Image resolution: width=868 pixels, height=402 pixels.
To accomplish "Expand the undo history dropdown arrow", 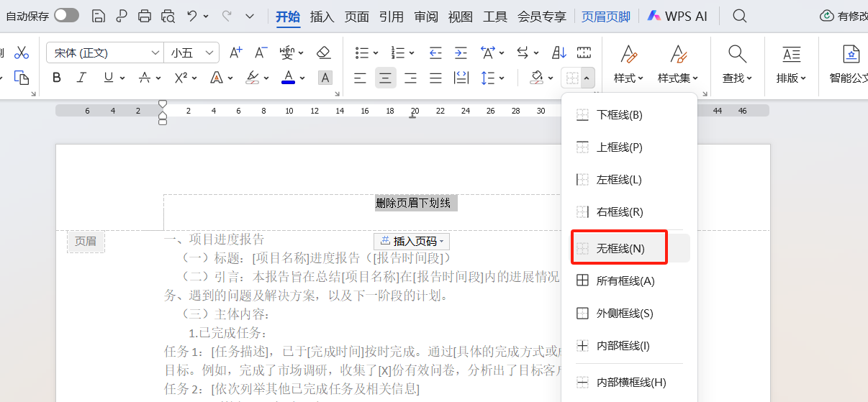I will (x=206, y=16).
